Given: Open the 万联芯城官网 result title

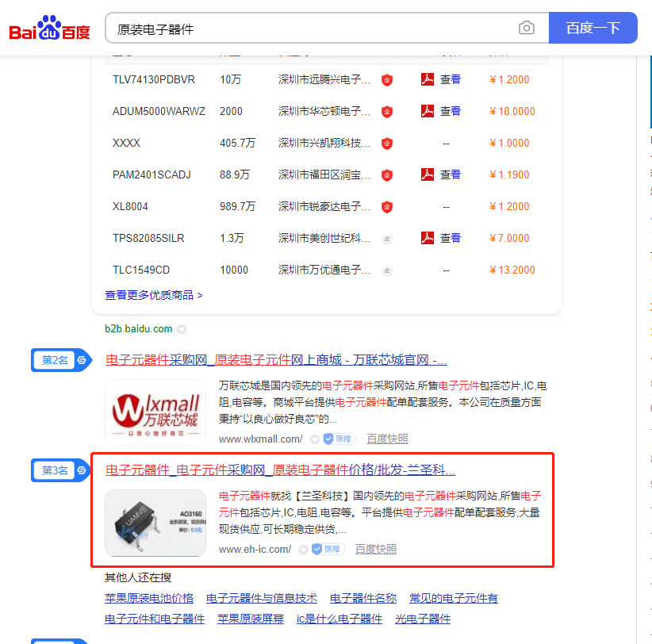Looking at the screenshot, I should pos(276,359).
